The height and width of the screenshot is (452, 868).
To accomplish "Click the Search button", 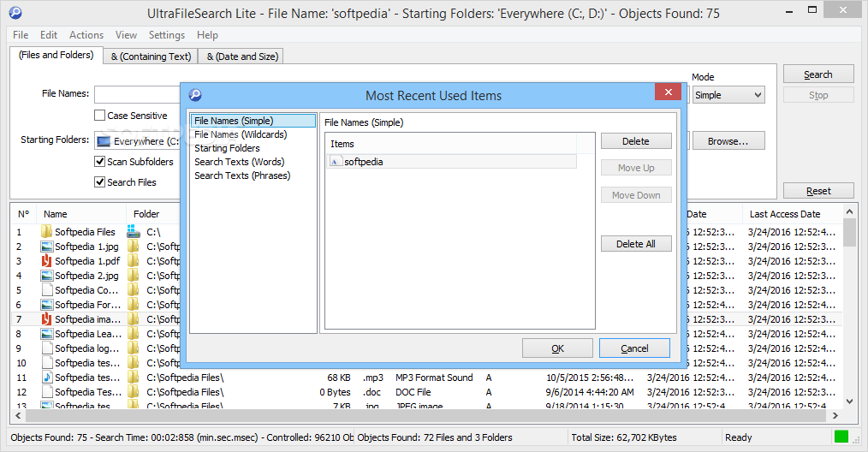I will [x=818, y=74].
